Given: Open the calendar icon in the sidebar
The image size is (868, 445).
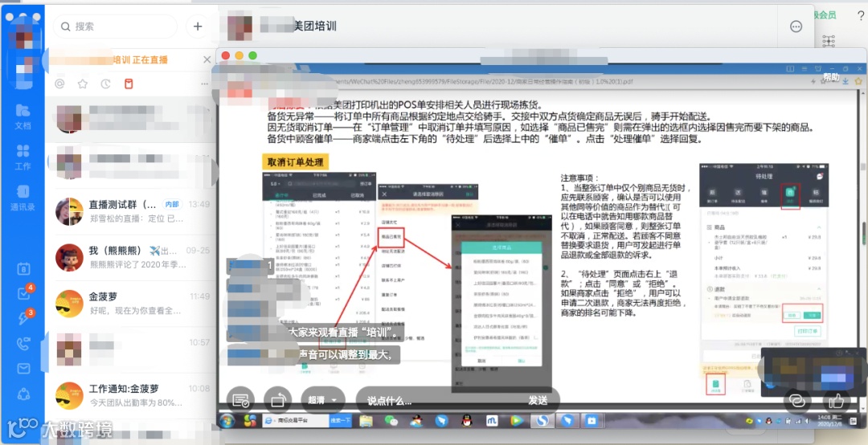Looking at the screenshot, I should click(23, 269).
